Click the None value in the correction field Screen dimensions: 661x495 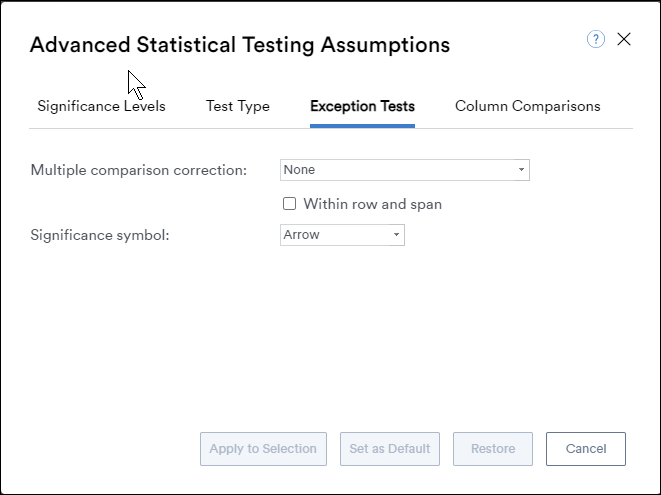pos(299,170)
